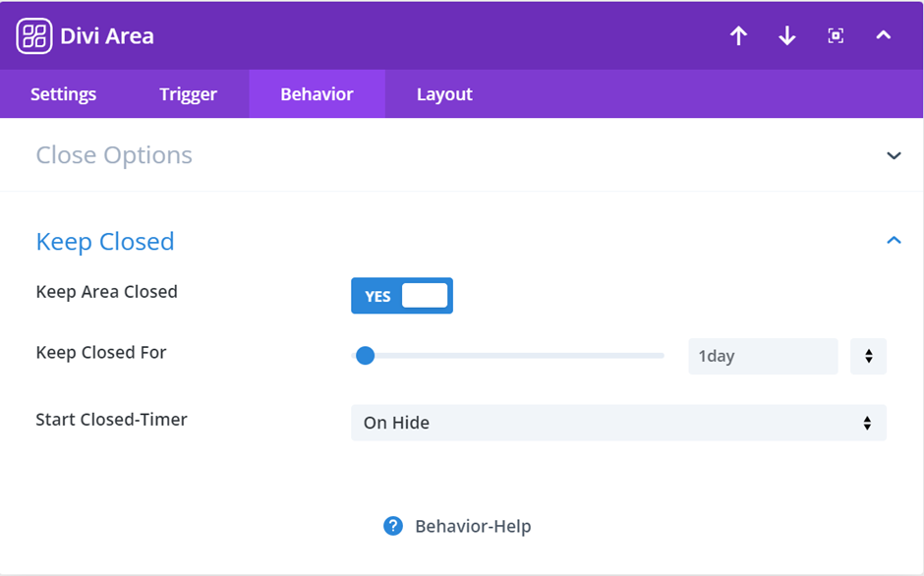Open the Keep Closed For unit selector
Viewport: 924px width, 576px height.
(868, 356)
